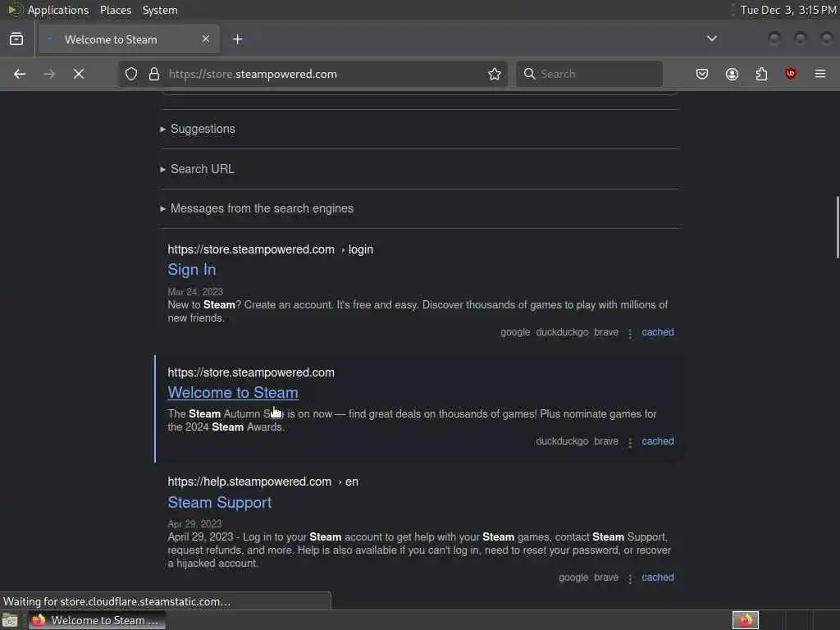Click the forward navigation arrow
The image size is (840, 630).
point(49,74)
